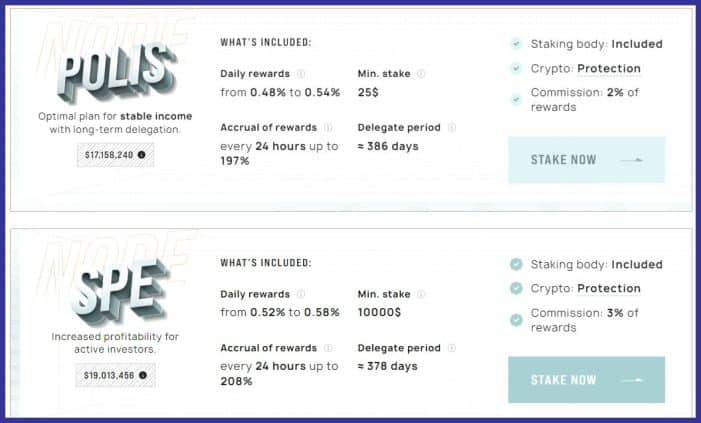Open info tooltip for SPE Min. stake
The width and height of the screenshot is (701, 423).
[421, 294]
